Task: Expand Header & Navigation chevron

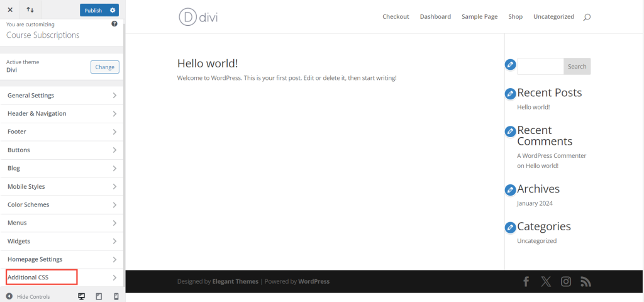Action: 114,113
